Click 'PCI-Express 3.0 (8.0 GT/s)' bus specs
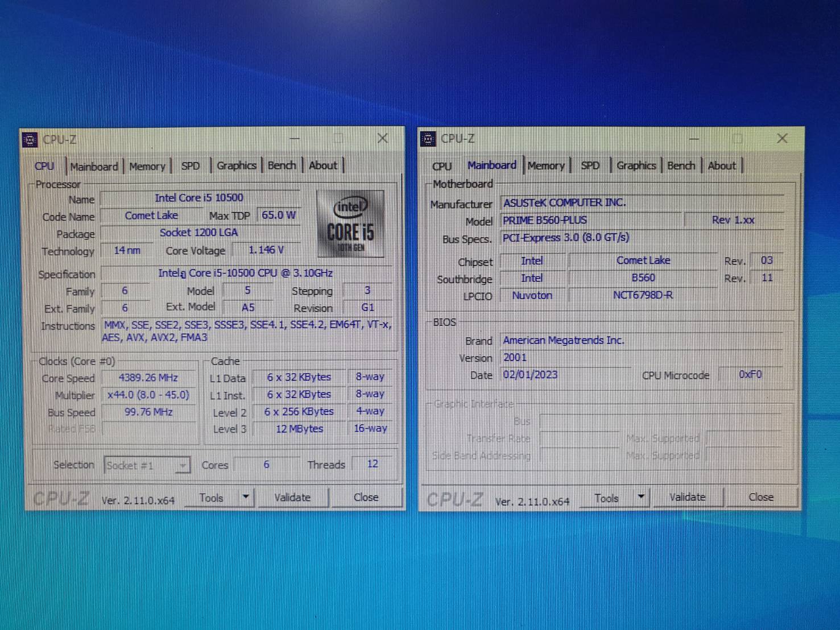Screen dimensions: 840x630 (x=642, y=238)
